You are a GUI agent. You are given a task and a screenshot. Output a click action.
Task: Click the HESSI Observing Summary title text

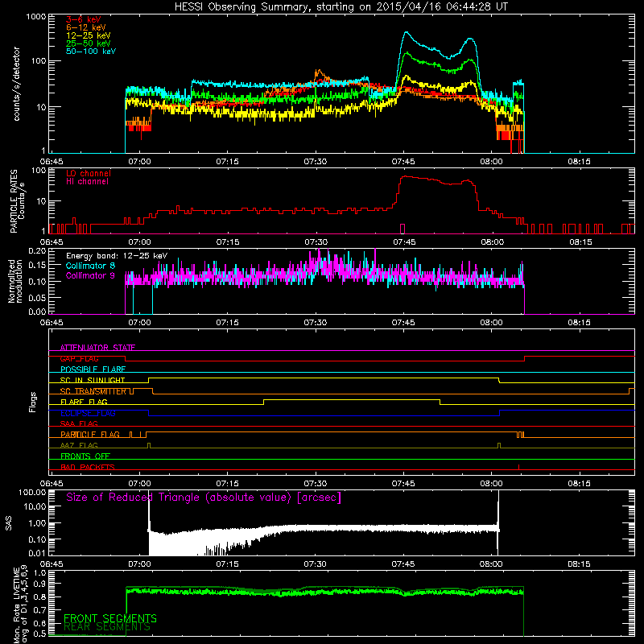(341, 7)
